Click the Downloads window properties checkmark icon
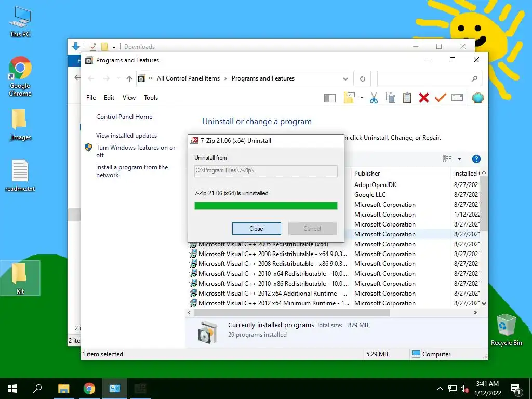The height and width of the screenshot is (399, 532). point(92,46)
